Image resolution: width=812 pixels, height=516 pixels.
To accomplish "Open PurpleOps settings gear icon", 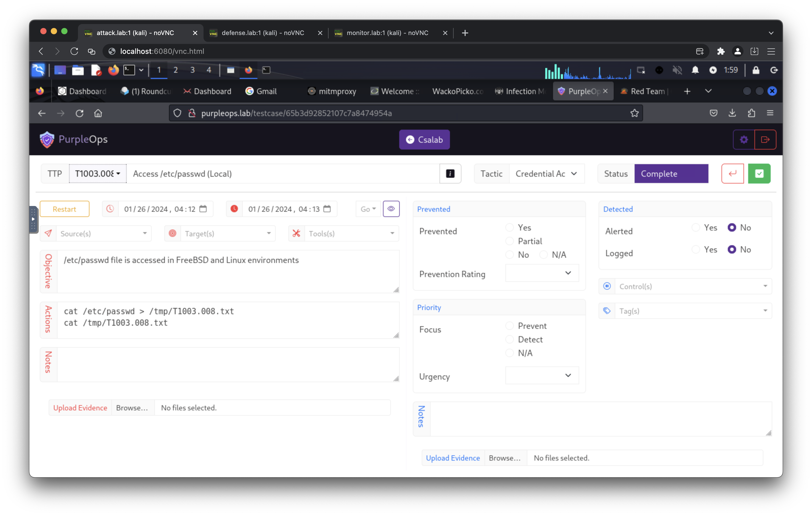I will [x=744, y=140].
